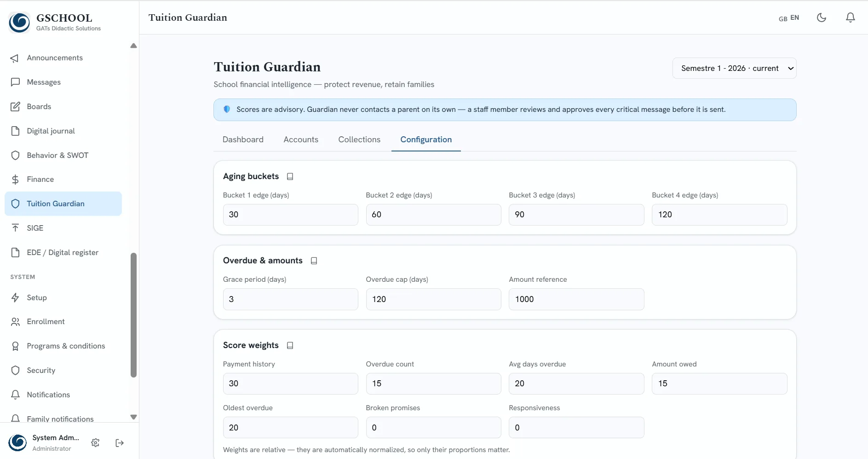Click the sidebar scroll down arrow
The image size is (868, 459).
[x=134, y=417]
